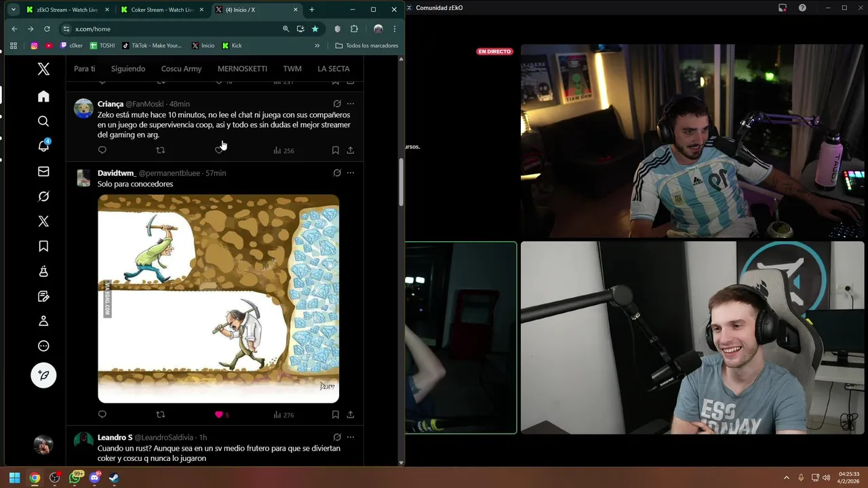This screenshot has width=868, height=488.
Task: Switch to Coscu Army list tab
Action: tap(181, 68)
